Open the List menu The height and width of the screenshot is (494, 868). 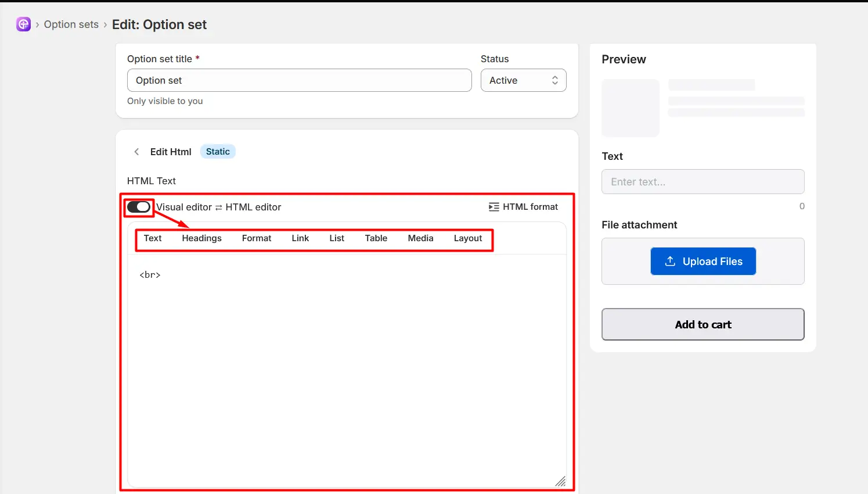337,238
